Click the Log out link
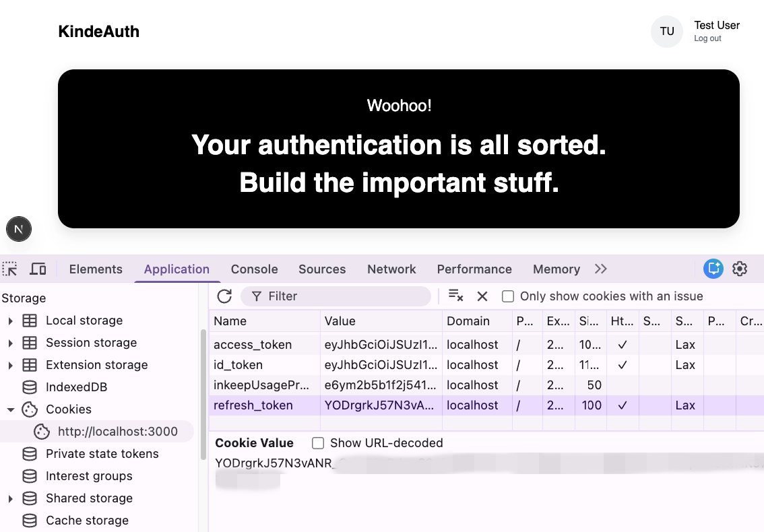 pyautogui.click(x=707, y=38)
